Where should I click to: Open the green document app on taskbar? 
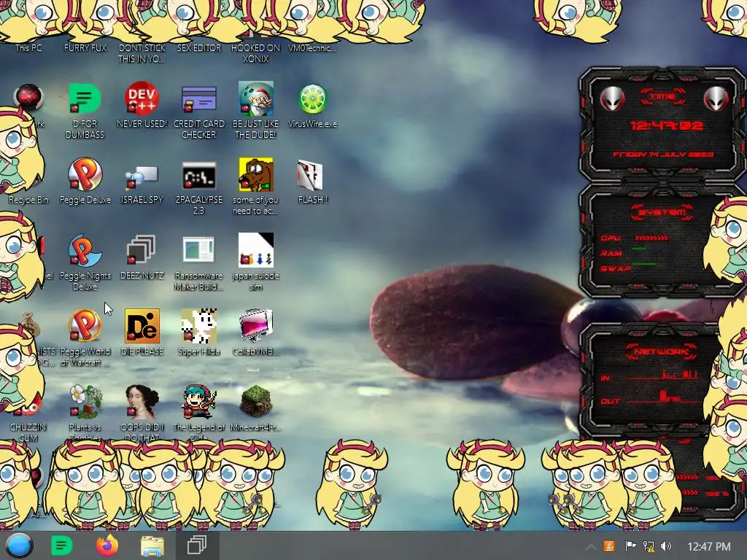[61, 545]
